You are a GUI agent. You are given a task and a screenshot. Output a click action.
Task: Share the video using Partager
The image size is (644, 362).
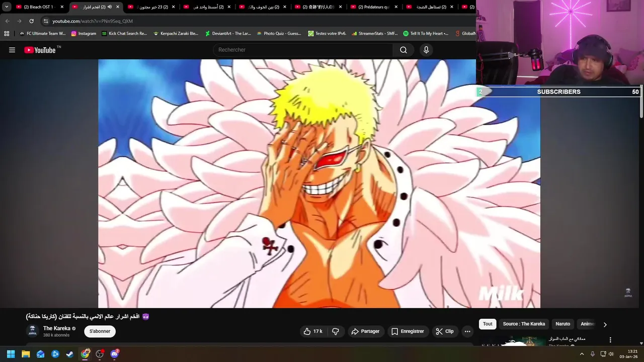coord(366,331)
